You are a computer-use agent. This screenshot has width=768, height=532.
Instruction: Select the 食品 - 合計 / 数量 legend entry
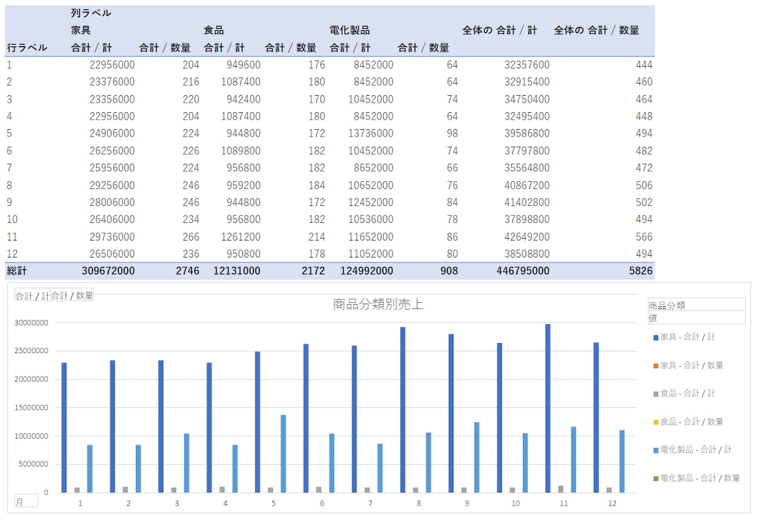point(689,422)
